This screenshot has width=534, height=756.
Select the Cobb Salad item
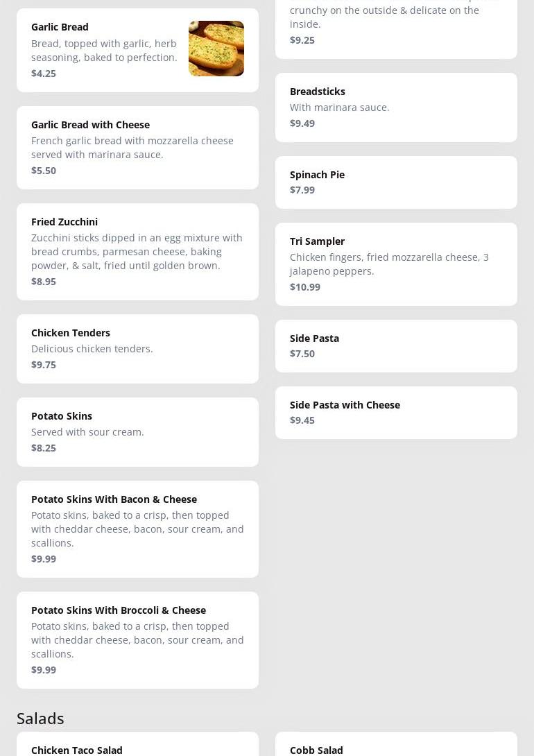316,750
